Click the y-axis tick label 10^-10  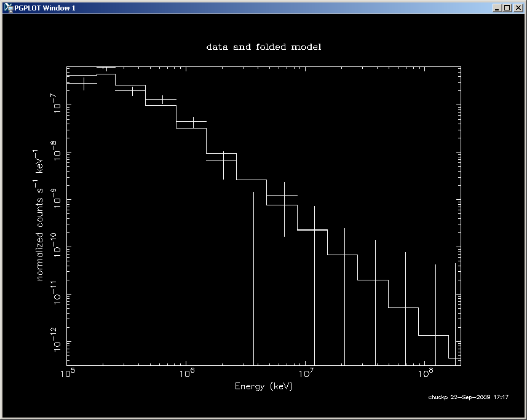pyautogui.click(x=56, y=244)
